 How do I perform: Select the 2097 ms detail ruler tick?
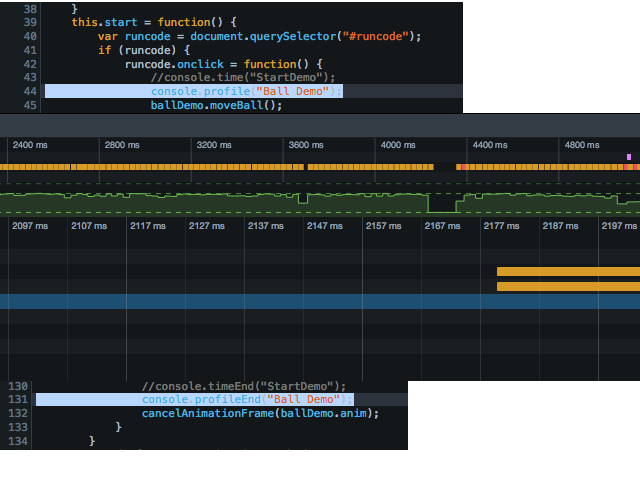coord(29,226)
